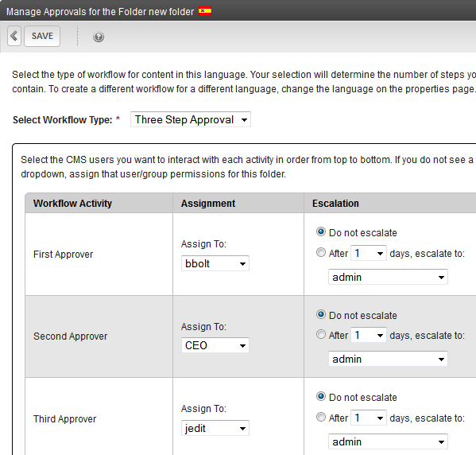Select Do not escalate for Third Approver
Screen dimensions: 476x455
[x=320, y=397]
